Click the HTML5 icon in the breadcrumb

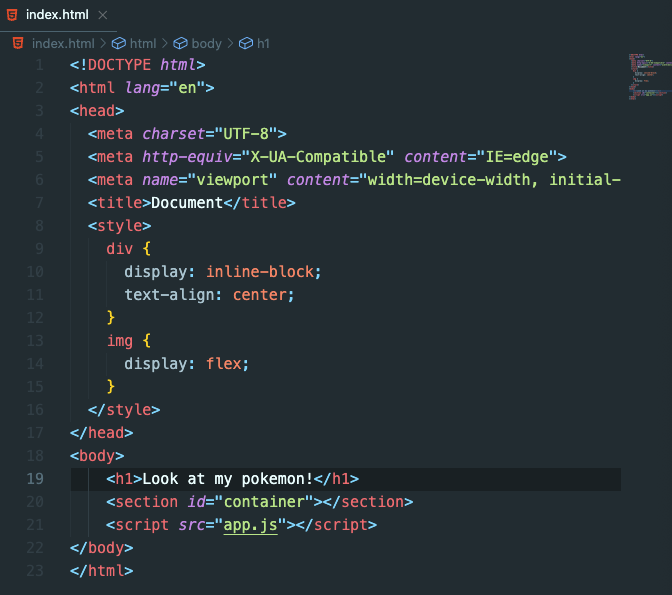coord(18,43)
